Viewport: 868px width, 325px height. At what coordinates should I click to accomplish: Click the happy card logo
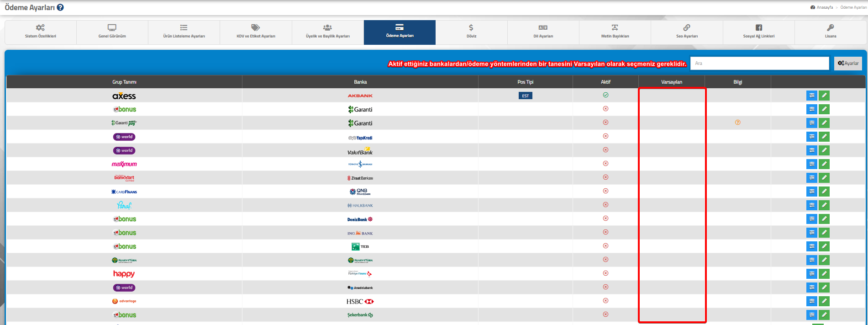pos(124,274)
